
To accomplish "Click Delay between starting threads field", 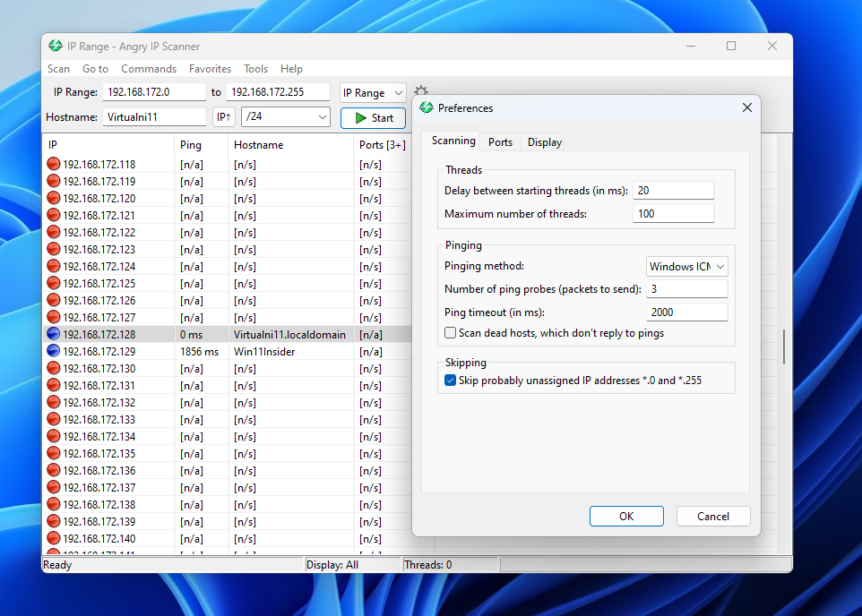I will coord(674,190).
